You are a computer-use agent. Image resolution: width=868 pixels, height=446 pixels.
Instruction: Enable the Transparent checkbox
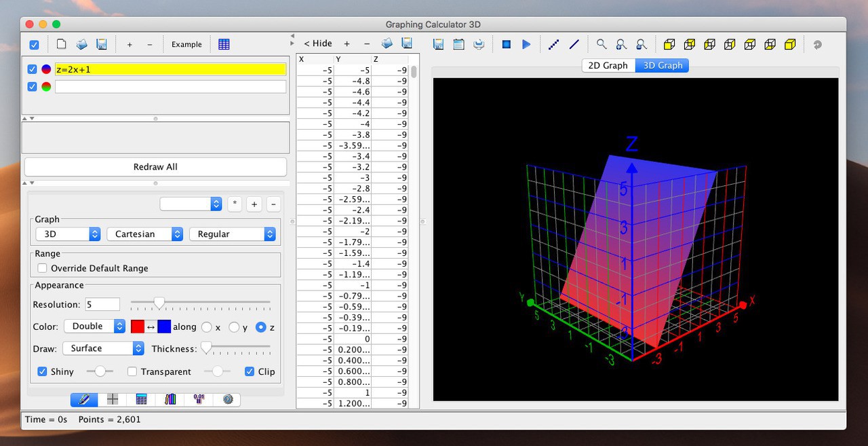click(132, 371)
